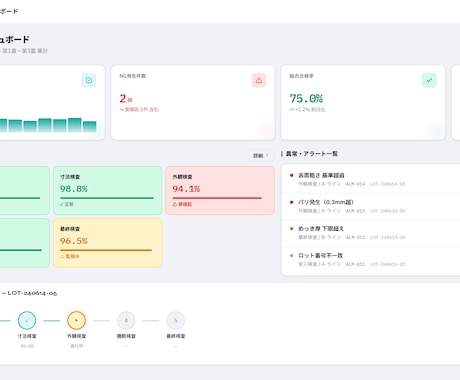Screen dimensions: 460x380
Task: Click the check status label under 98.8% bar
Action: click(x=67, y=204)
